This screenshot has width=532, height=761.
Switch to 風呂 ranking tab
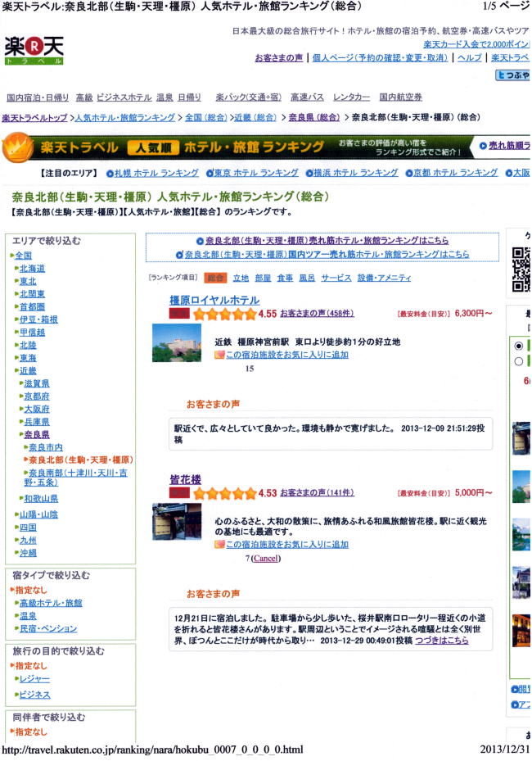(x=307, y=278)
